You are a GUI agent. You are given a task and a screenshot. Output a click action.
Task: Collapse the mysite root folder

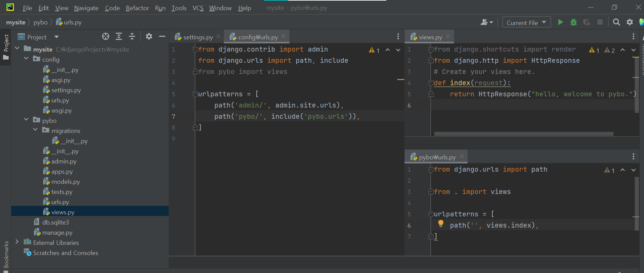17,48
